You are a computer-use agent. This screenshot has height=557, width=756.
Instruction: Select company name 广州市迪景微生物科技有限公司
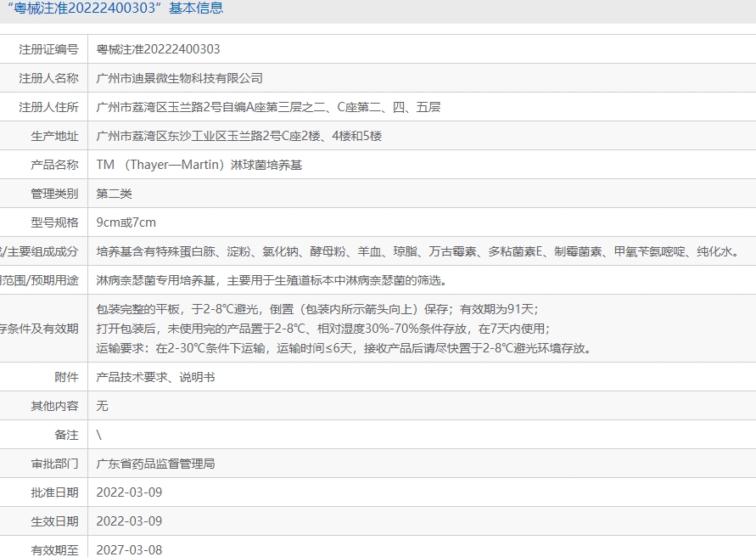pyautogui.click(x=179, y=78)
